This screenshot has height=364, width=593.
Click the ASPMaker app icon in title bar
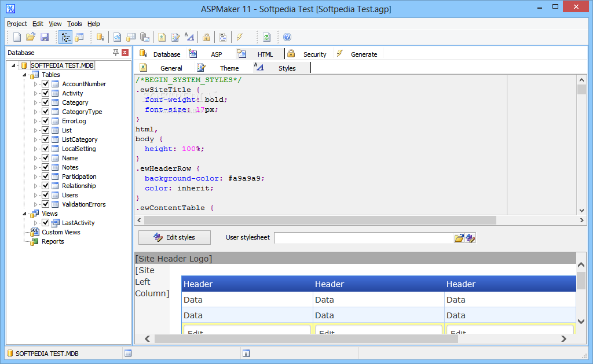coord(10,8)
